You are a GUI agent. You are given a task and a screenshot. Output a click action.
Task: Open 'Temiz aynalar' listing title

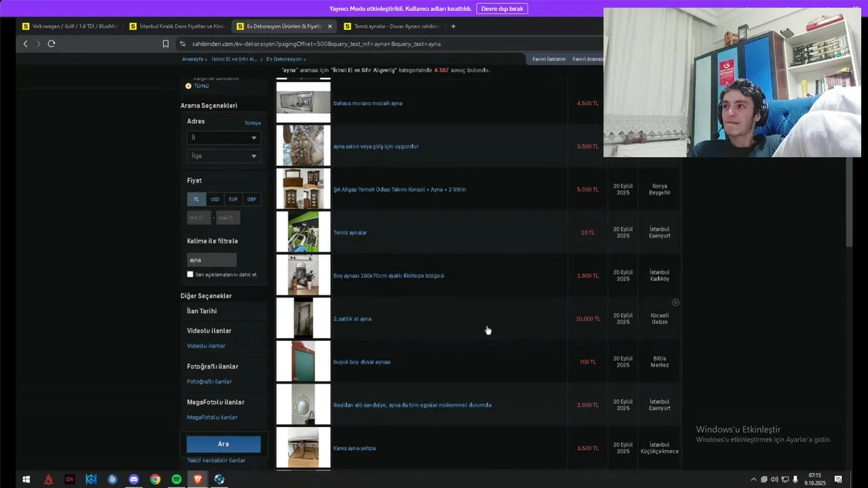pyautogui.click(x=350, y=232)
